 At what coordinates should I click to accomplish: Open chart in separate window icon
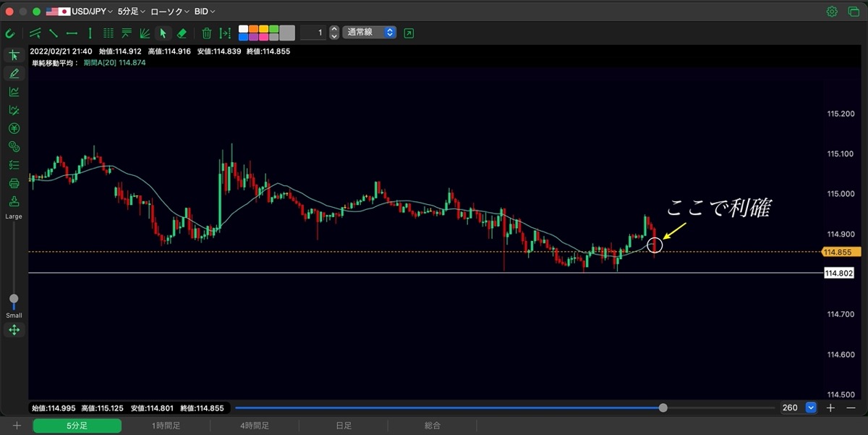point(409,33)
